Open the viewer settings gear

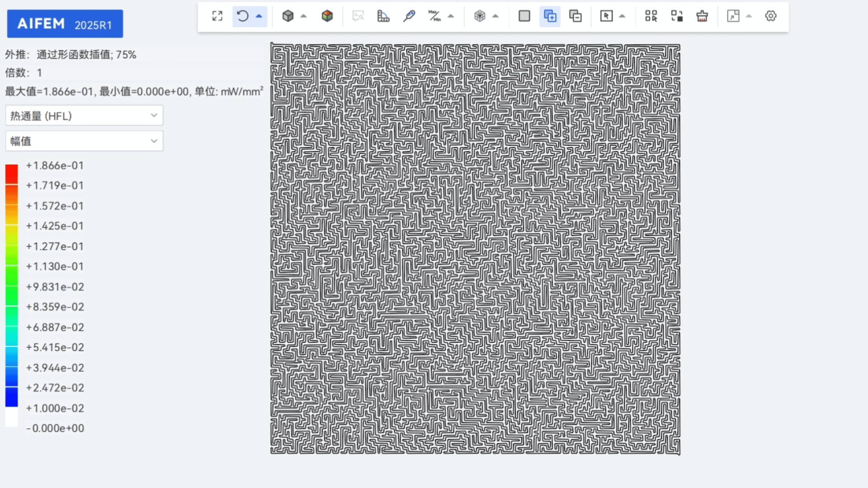[770, 16]
